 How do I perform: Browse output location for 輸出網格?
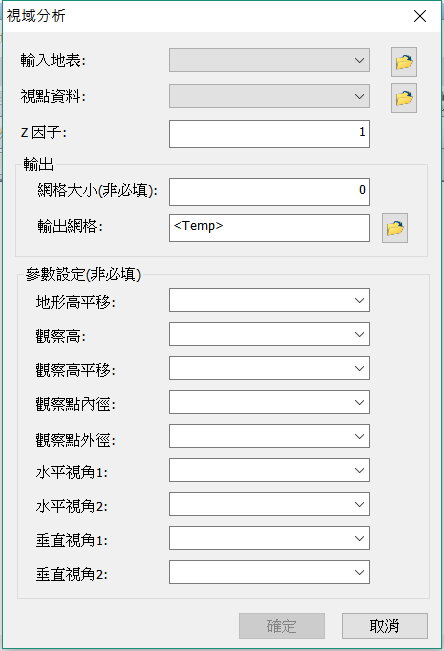[395, 228]
